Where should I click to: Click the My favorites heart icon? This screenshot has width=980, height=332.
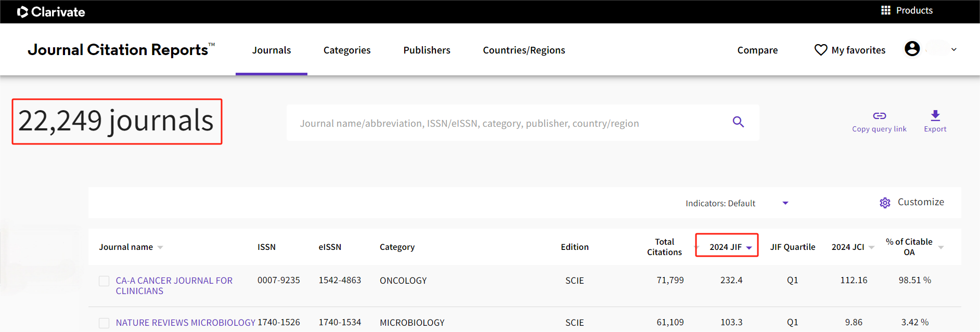click(821, 50)
